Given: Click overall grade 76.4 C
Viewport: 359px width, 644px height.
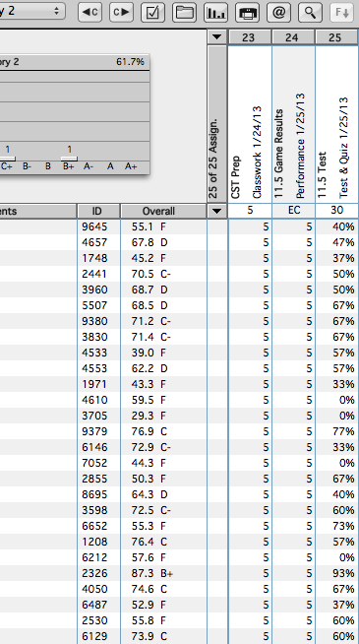Looking at the screenshot, I should 150,542.
